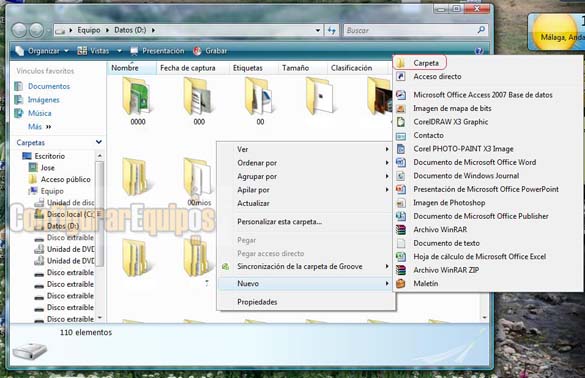Click the Archivo WinRAR icon
The height and width of the screenshot is (378, 585).
tap(401, 230)
